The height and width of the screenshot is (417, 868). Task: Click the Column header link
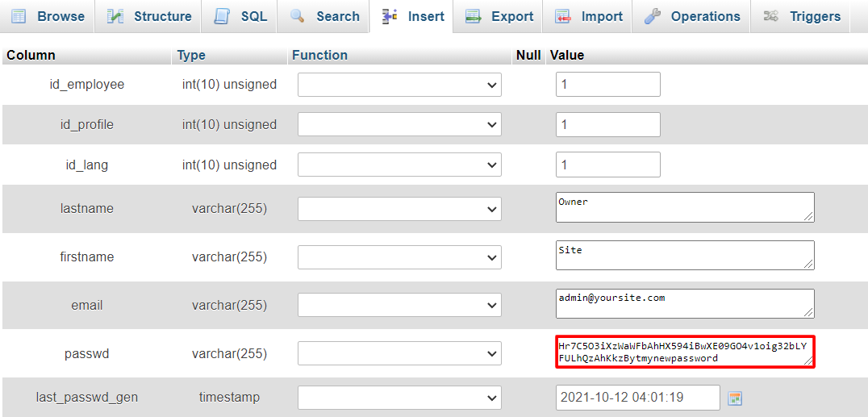31,55
